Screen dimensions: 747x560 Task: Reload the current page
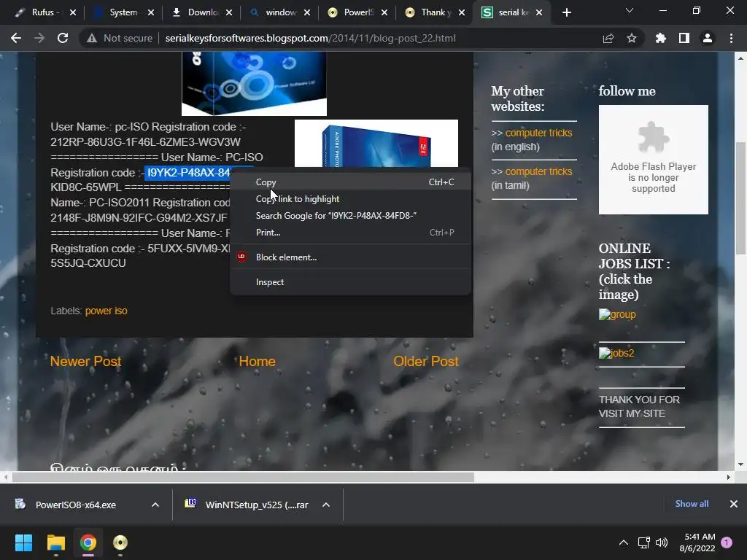pyautogui.click(x=63, y=38)
